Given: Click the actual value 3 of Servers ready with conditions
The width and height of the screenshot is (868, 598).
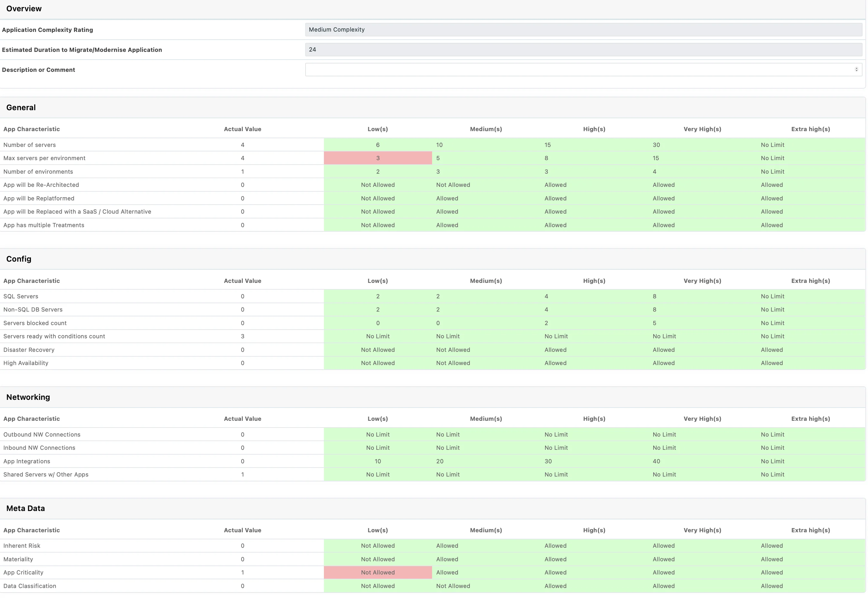Looking at the screenshot, I should pyautogui.click(x=242, y=336).
